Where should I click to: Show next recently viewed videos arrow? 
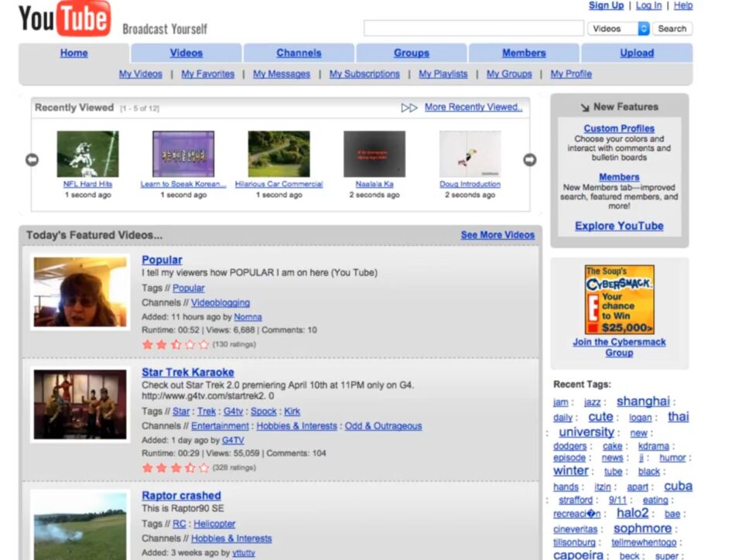click(x=530, y=159)
